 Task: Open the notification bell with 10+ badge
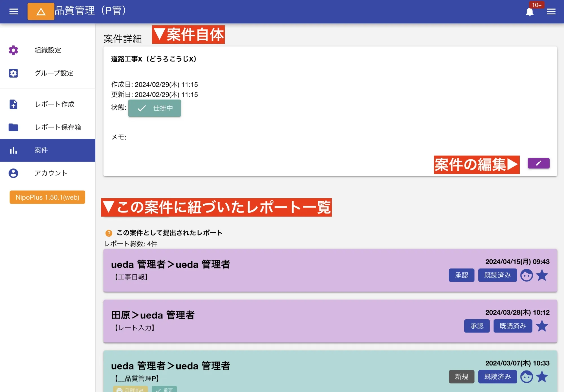(x=530, y=12)
